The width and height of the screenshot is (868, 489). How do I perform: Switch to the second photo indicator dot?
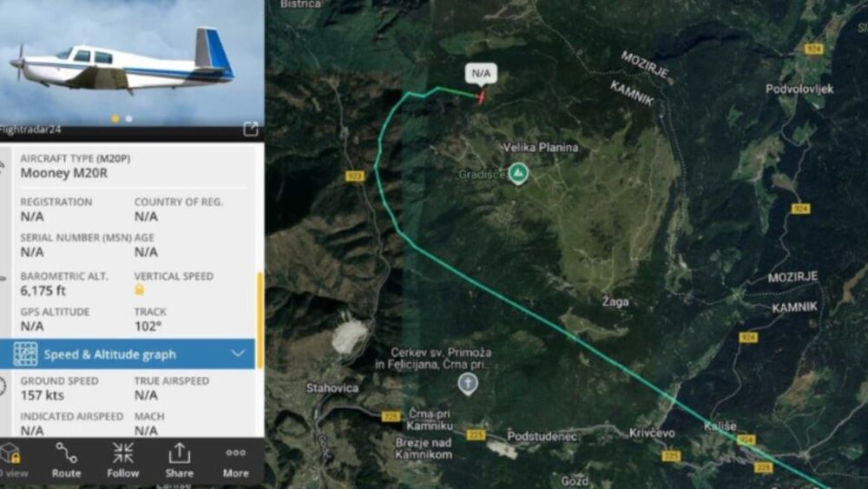click(129, 118)
